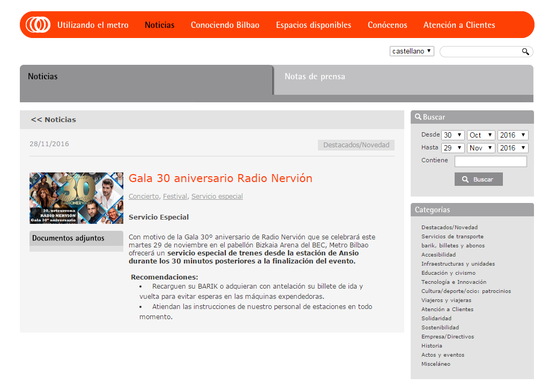
Task: Select the Actos y eventos category
Action: pos(443,355)
